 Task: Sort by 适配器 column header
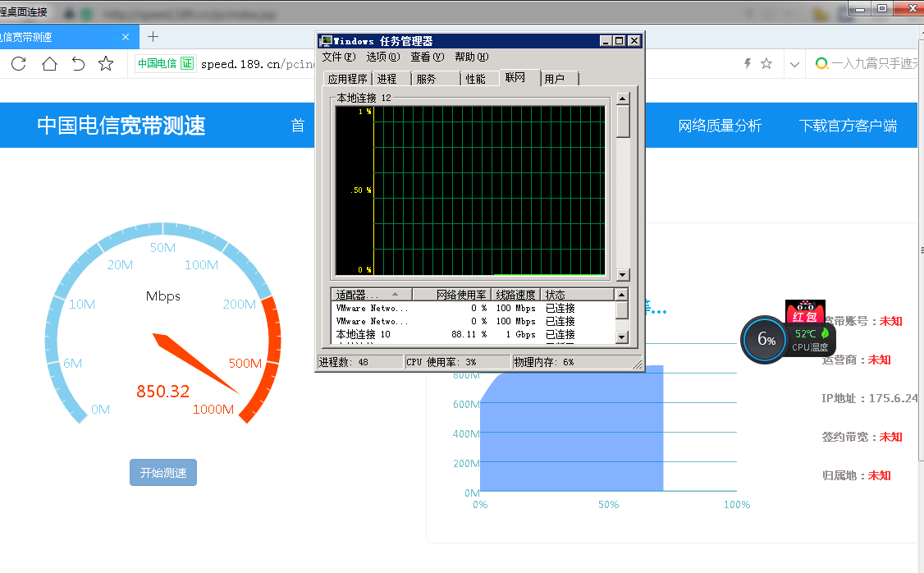point(371,294)
